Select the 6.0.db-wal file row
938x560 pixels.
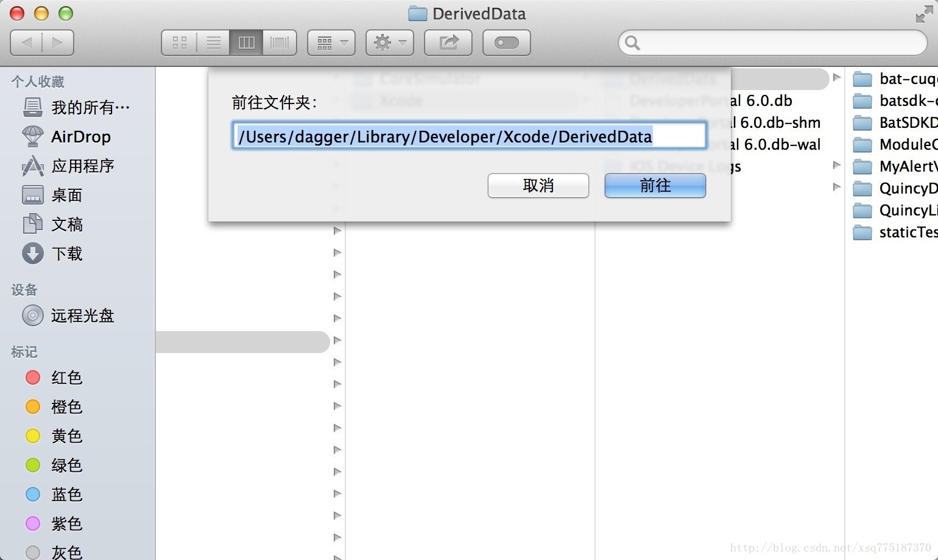pyautogui.click(x=775, y=145)
